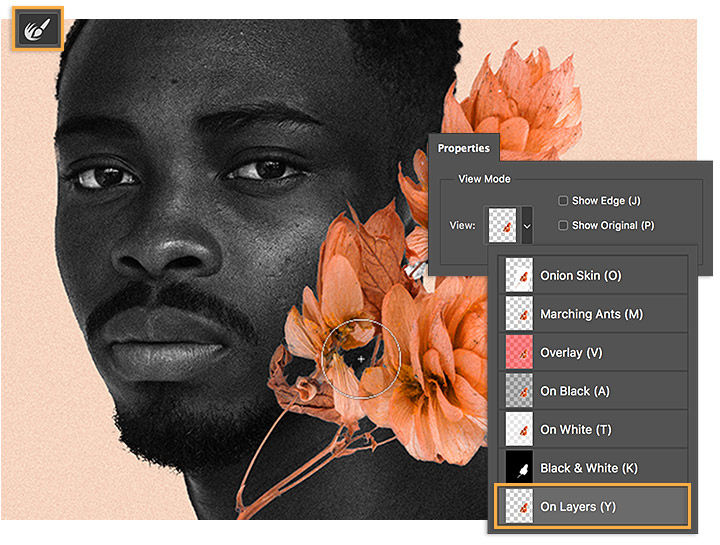
Task: Click the "View:" label text
Action: click(462, 225)
